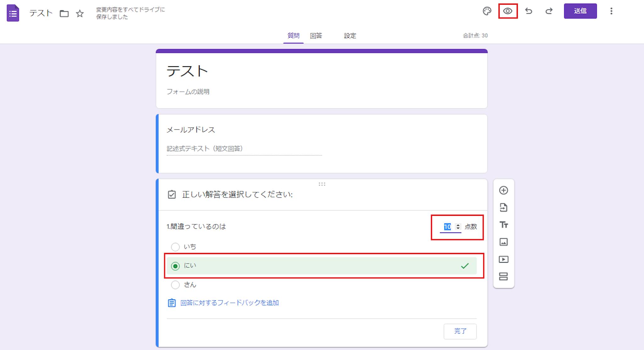Add a section from the sidebar
Screen dimensions: 644x350
(x=503, y=276)
